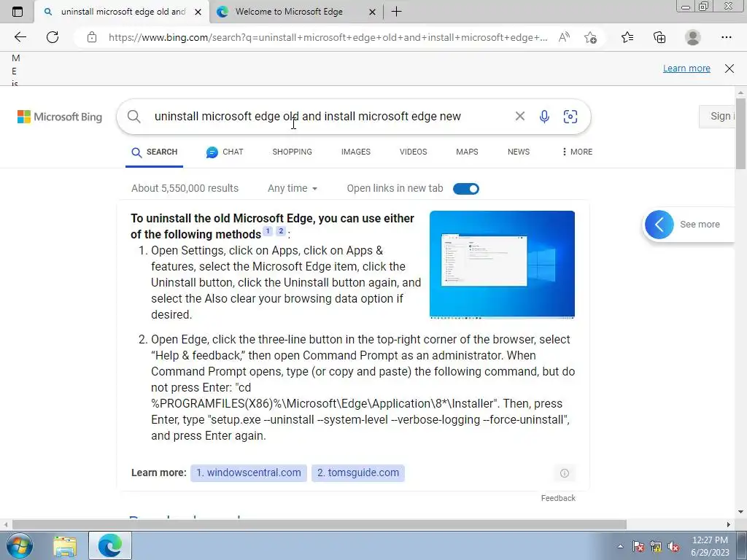Open Read aloud in address bar
This screenshot has width=747, height=560.
(x=564, y=37)
